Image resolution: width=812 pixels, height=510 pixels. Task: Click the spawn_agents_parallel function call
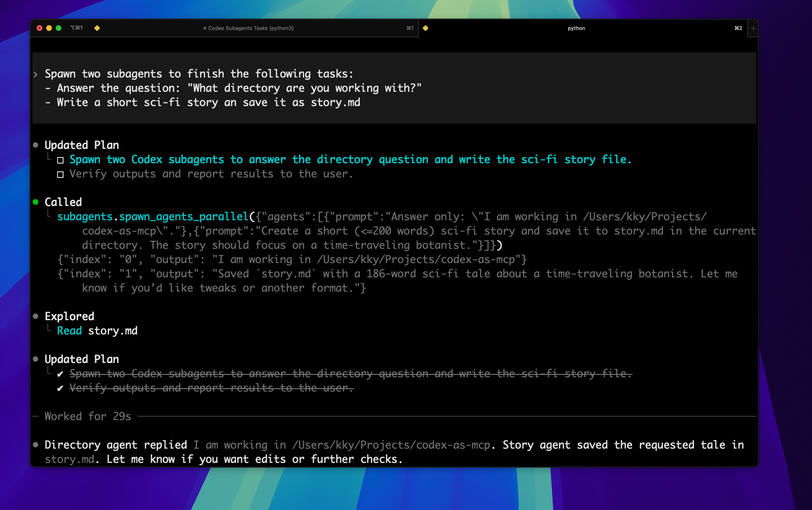point(182,216)
